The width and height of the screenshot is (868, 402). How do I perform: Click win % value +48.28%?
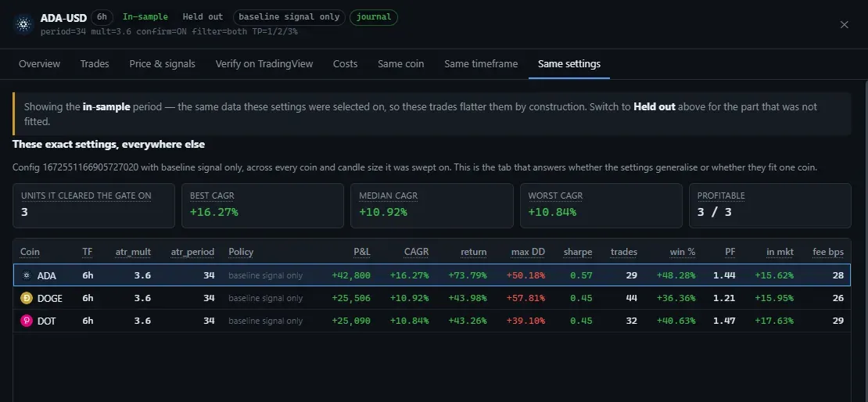pos(676,275)
